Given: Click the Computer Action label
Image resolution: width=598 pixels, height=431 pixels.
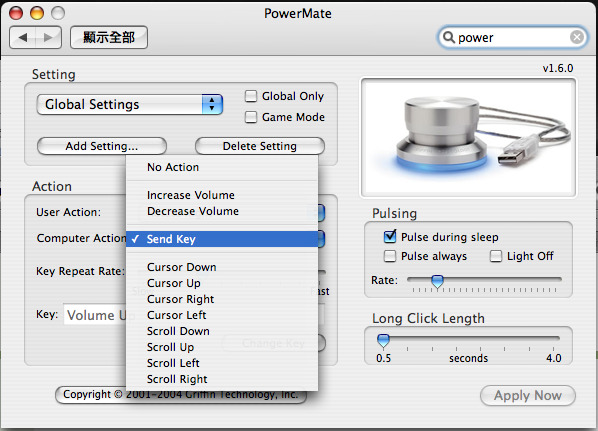Looking at the screenshot, I should coord(81,238).
